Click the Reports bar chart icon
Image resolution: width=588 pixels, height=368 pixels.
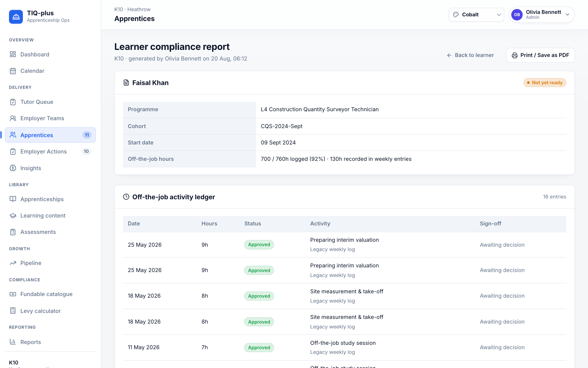point(13,342)
